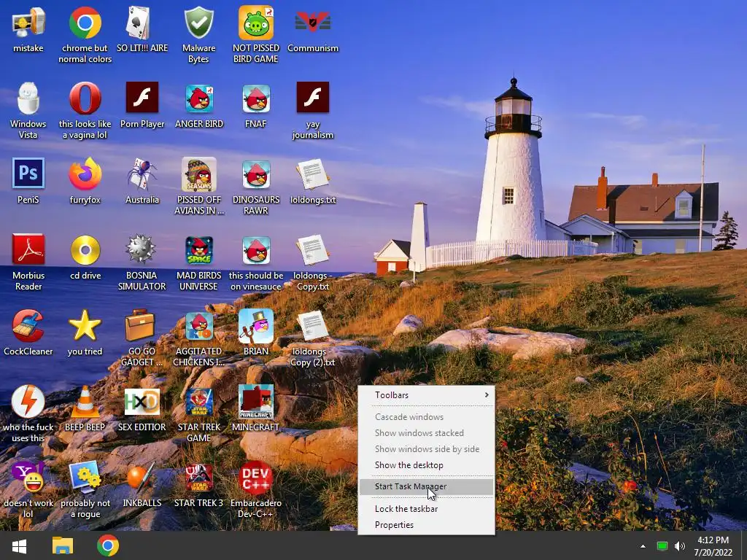Click the NOT PISSED BIRD GAME icon
Screen dimensions: 747x560
pos(256,23)
